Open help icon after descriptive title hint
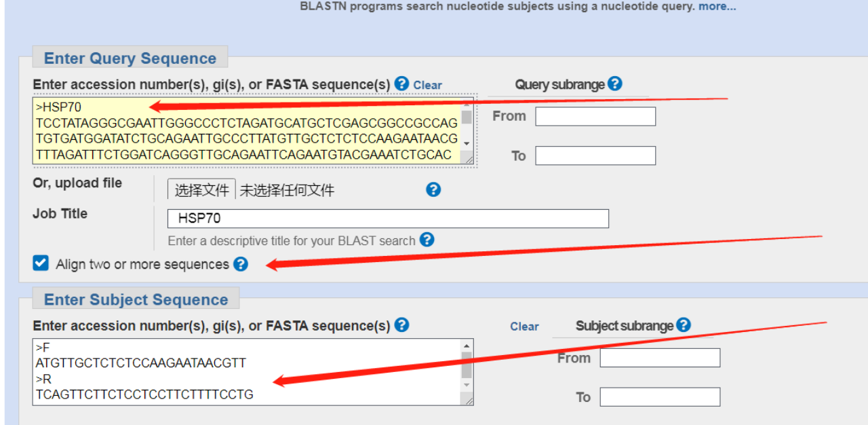This screenshot has width=868, height=425. 427,240
